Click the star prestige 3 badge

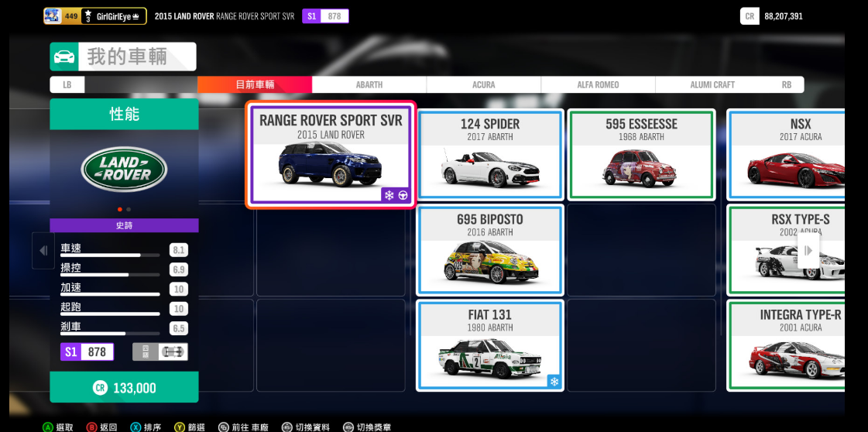pos(88,16)
